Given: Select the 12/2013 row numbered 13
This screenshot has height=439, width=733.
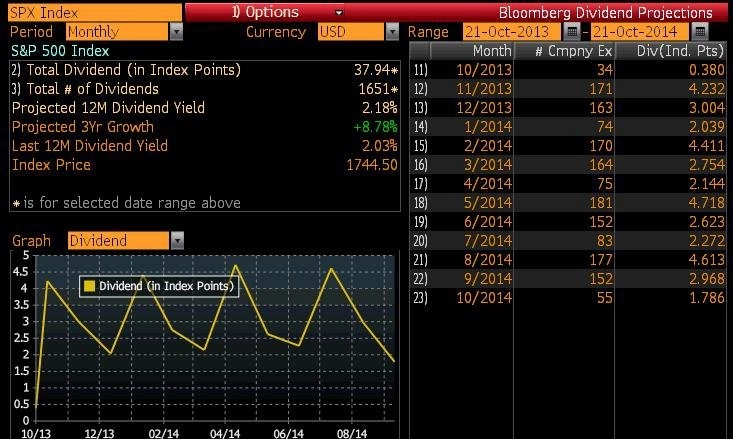Looking at the screenshot, I should [568, 108].
